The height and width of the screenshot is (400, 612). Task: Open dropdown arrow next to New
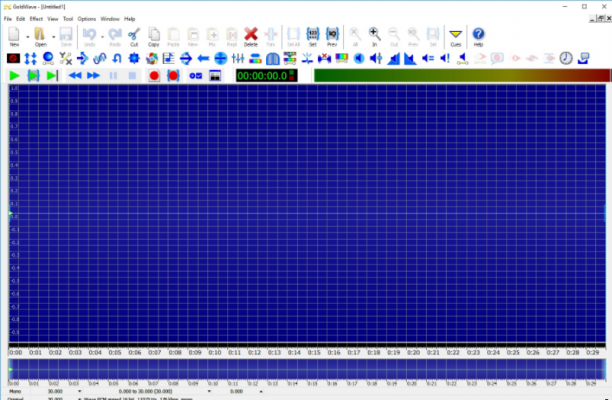coord(28,37)
